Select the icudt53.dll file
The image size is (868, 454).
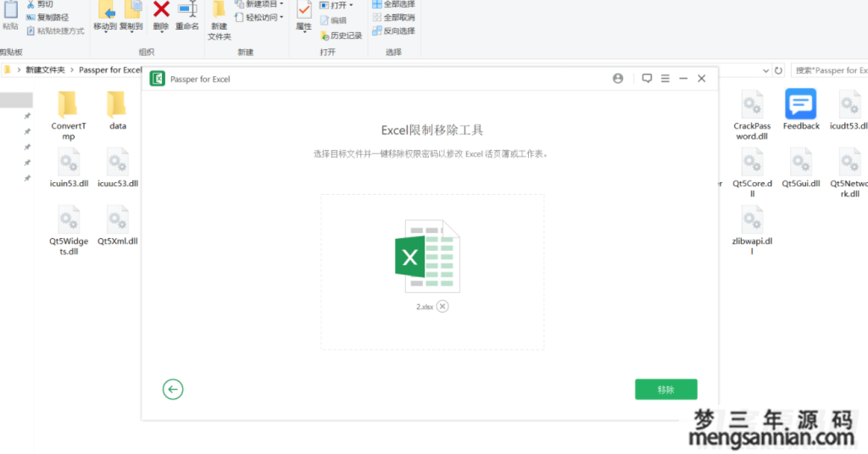point(849,110)
